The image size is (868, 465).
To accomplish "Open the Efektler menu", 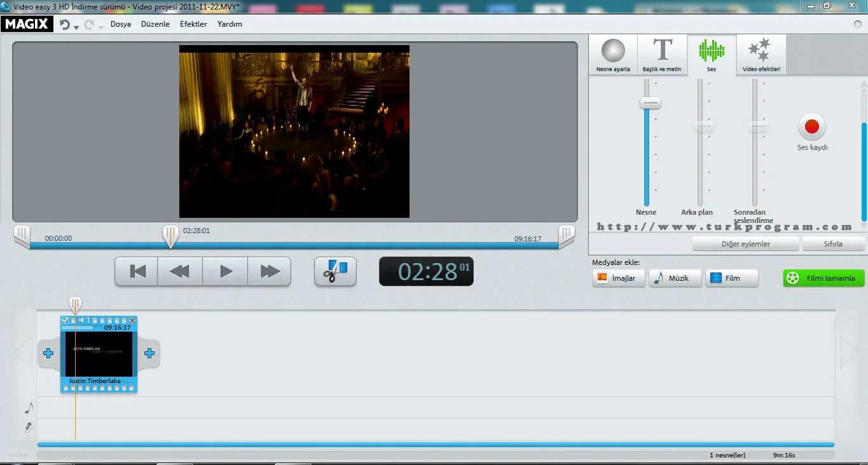I will coord(193,24).
